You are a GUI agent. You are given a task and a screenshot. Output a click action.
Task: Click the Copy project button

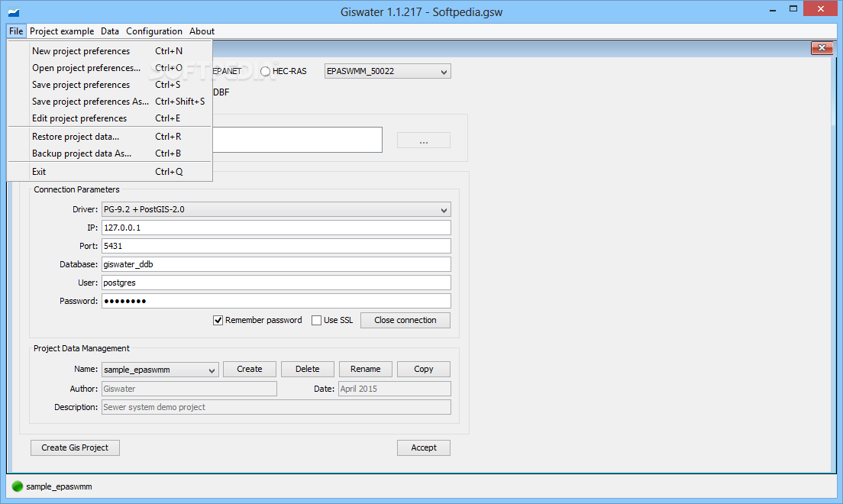tap(424, 369)
